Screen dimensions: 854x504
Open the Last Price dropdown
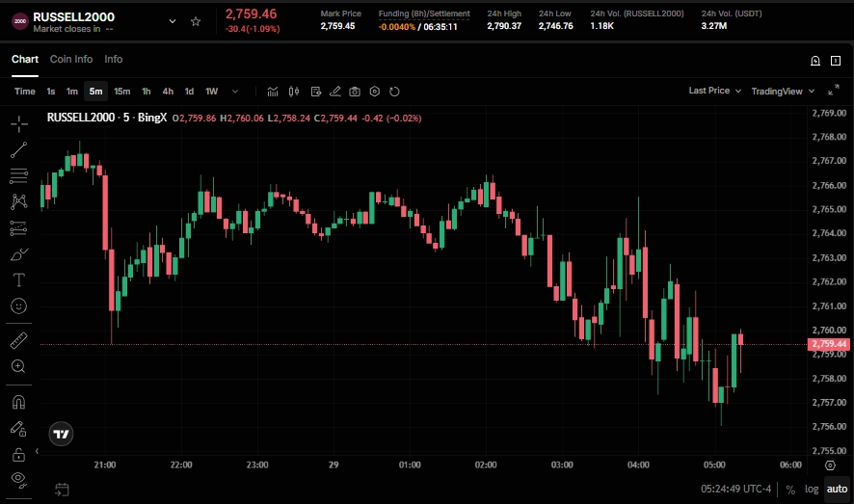click(714, 91)
